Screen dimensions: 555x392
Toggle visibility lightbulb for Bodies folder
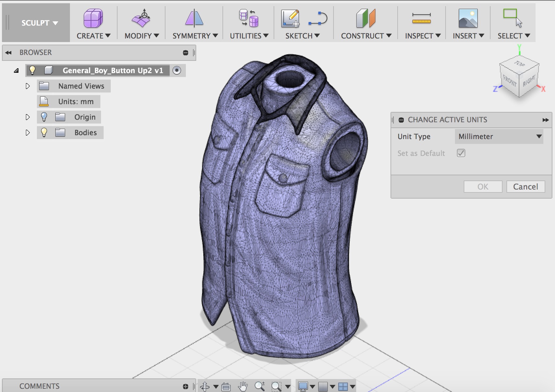point(44,133)
